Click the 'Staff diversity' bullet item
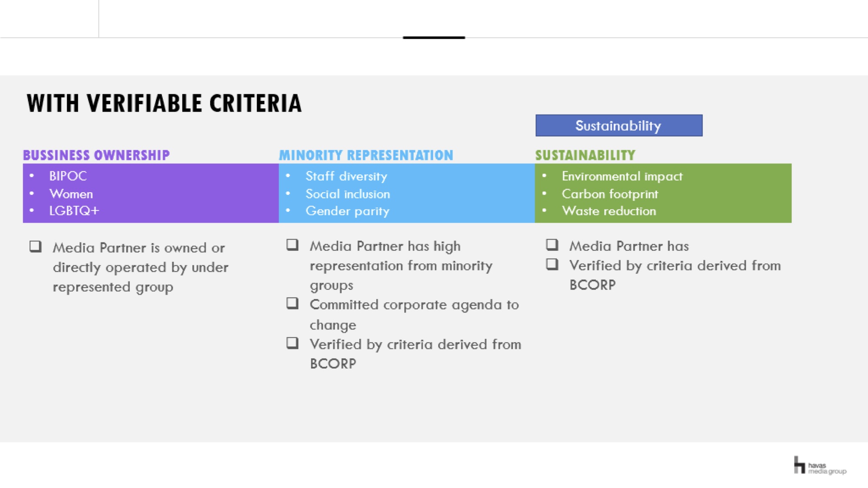Screen dimensions: 868x488 pyautogui.click(x=346, y=176)
